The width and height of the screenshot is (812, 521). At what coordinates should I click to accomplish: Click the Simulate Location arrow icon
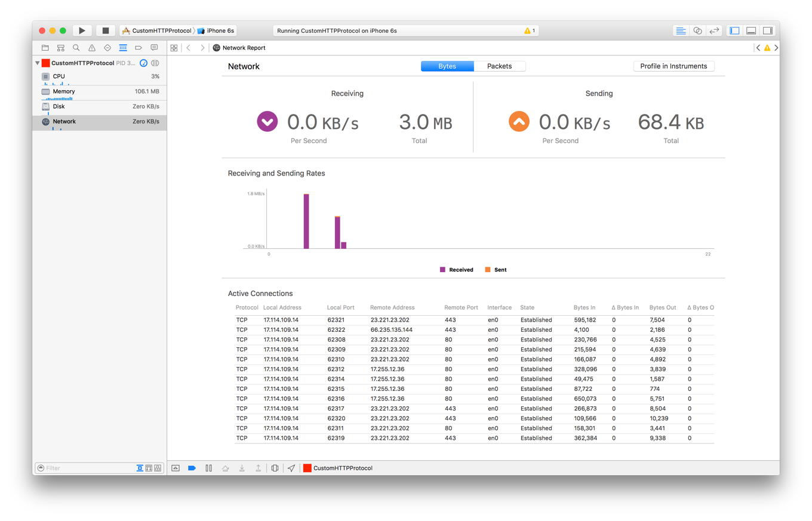[291, 468]
